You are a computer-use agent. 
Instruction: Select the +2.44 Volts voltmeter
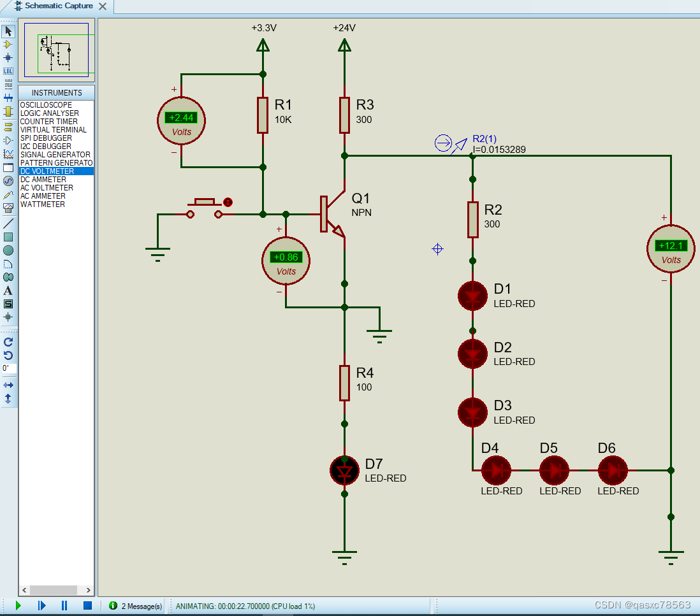pos(181,121)
